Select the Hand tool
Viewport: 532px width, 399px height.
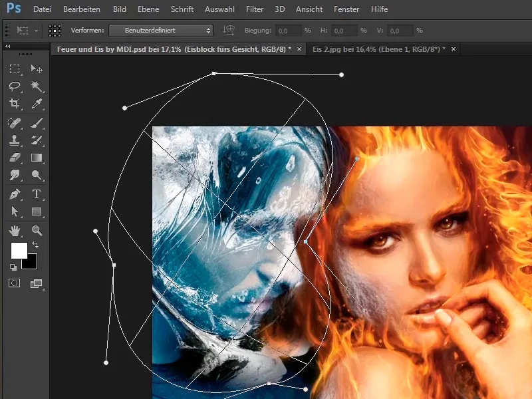(x=15, y=231)
